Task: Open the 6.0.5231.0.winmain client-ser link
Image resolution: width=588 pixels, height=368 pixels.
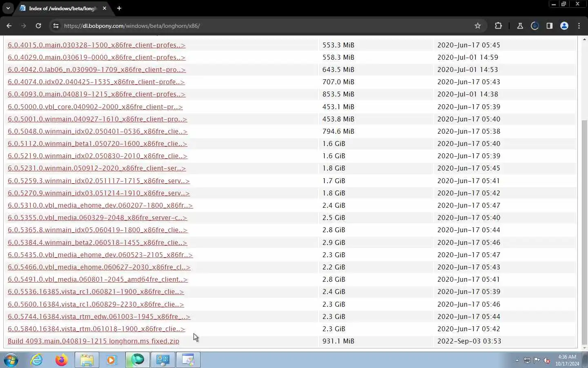Action: pos(97,168)
